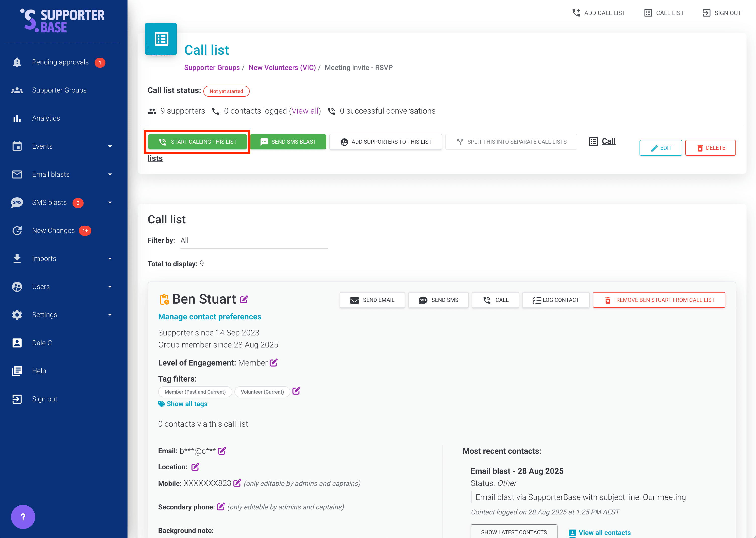Screen dimensions: 756x538
Task: Edit the Mobile number pencil icon
Action: click(x=237, y=483)
